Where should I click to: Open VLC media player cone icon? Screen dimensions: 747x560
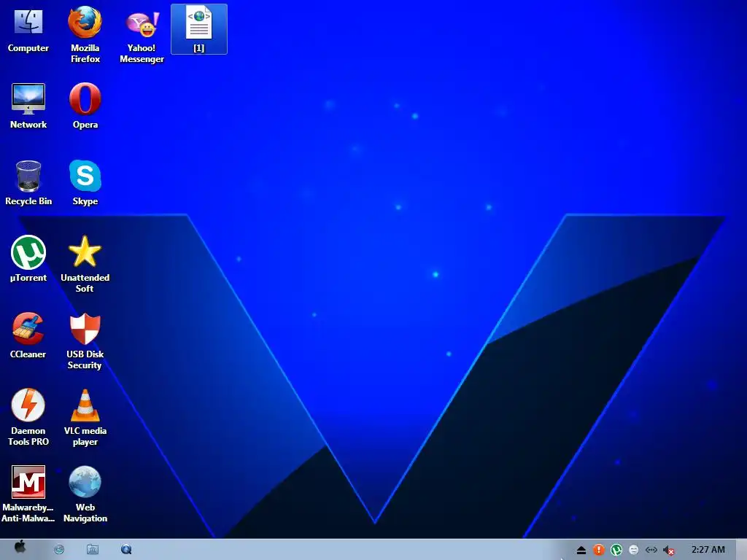tap(85, 417)
